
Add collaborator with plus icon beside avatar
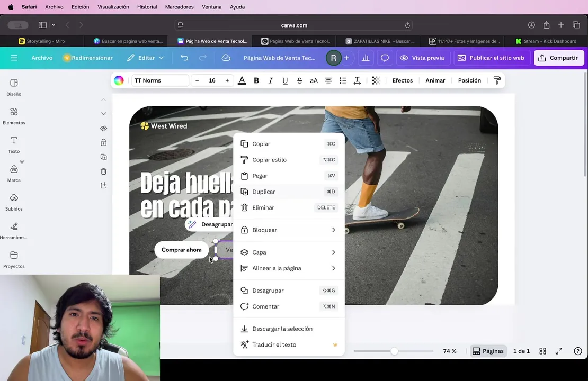(346, 58)
